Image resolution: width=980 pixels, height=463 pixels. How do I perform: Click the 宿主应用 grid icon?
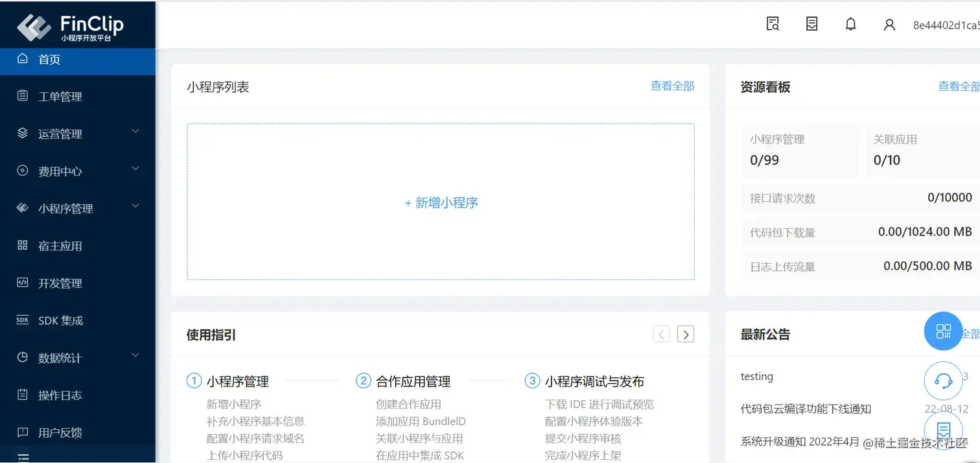(23, 245)
